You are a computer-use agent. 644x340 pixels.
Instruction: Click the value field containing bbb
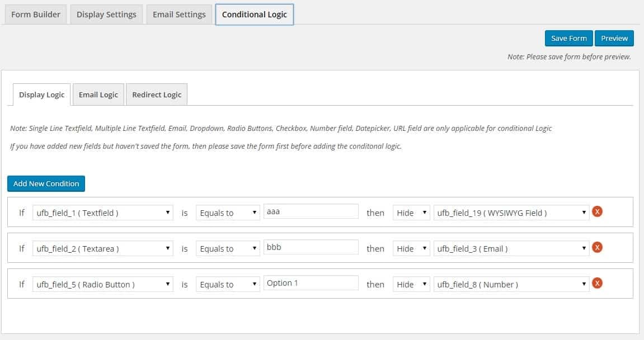[311, 247]
